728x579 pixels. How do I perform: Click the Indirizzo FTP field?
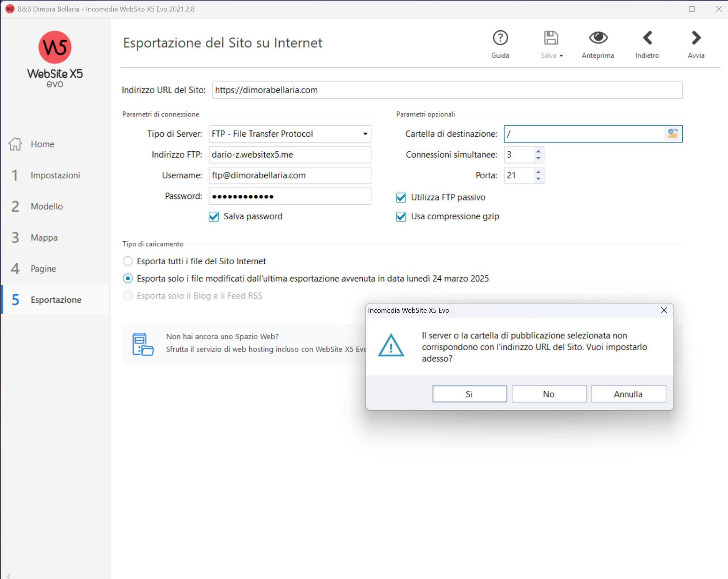coord(290,154)
